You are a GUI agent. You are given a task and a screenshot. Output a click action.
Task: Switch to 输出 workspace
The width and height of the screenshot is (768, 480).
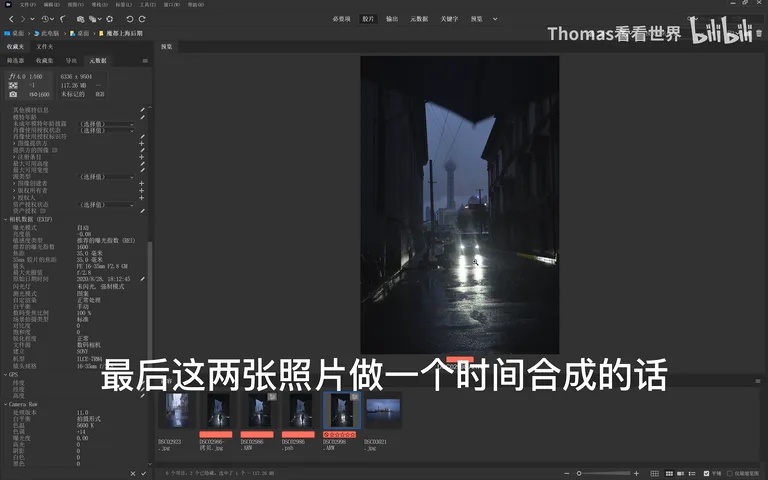coord(392,19)
